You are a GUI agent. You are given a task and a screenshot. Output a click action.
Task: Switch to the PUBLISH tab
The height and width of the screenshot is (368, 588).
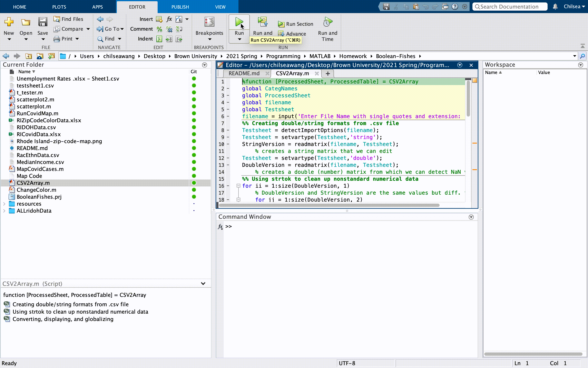point(180,7)
